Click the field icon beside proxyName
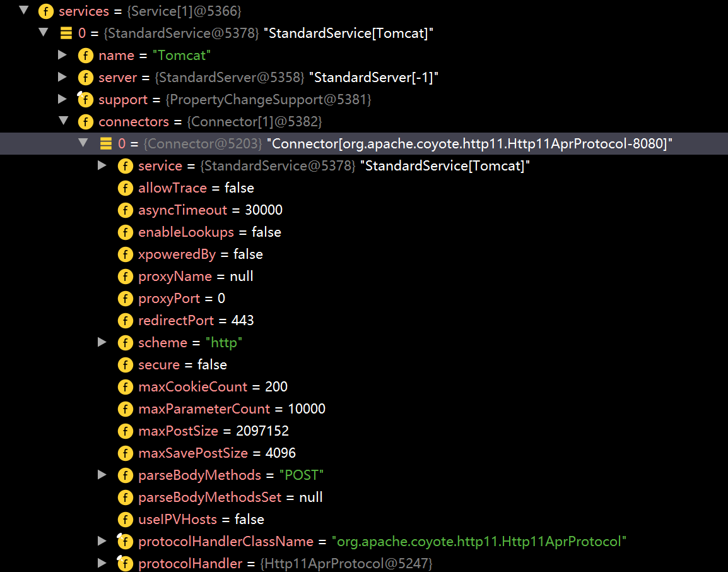The image size is (728, 572). click(126, 277)
